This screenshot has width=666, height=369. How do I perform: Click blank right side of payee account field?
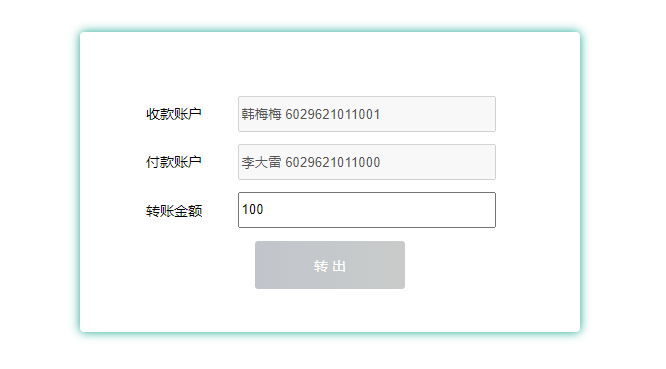point(437,114)
